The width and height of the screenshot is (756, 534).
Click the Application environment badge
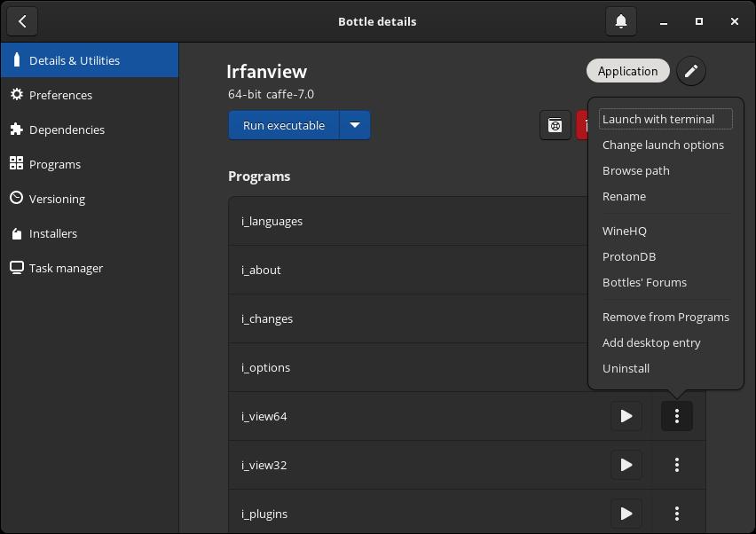pos(627,71)
